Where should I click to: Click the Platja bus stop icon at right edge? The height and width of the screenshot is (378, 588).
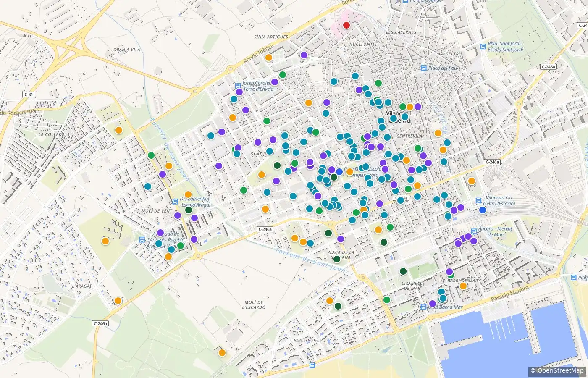(x=574, y=277)
